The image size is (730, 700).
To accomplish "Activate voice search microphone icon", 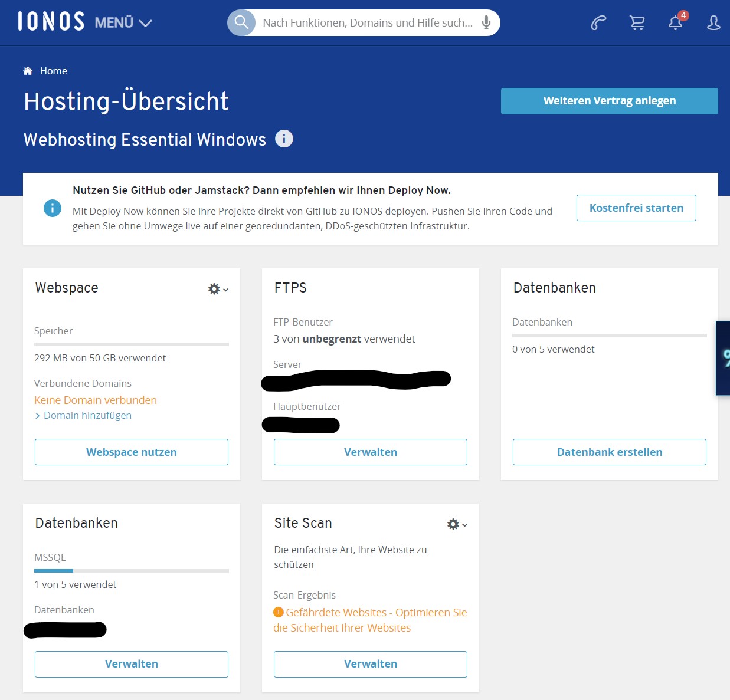I will pyautogui.click(x=486, y=22).
